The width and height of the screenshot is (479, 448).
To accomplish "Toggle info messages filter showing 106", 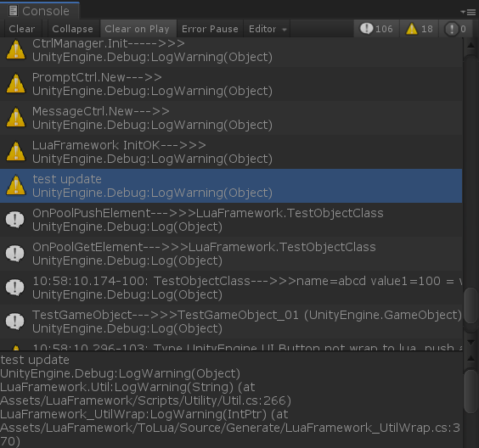I will point(376,29).
